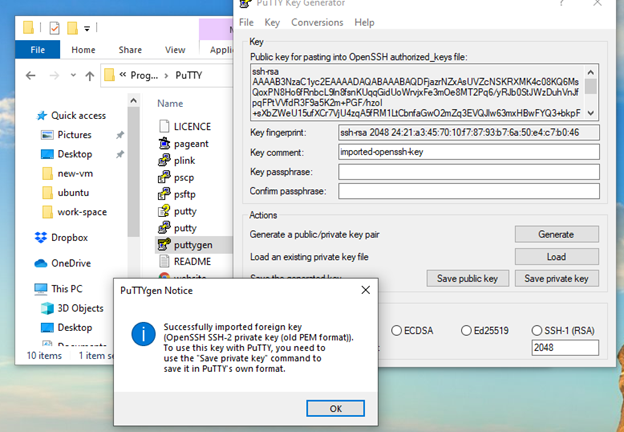
Task: Click up arrow of public key scrollbar
Action: pos(591,72)
